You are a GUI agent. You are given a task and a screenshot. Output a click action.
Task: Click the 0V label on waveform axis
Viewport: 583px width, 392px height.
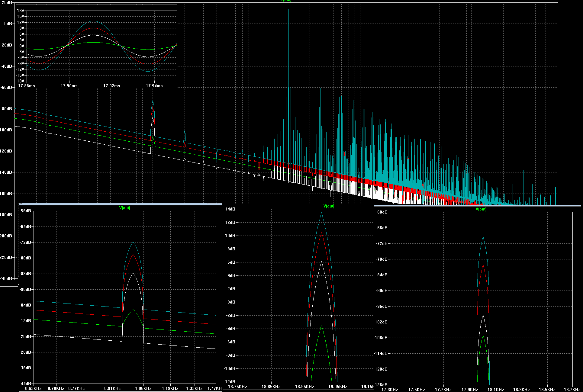22,46
